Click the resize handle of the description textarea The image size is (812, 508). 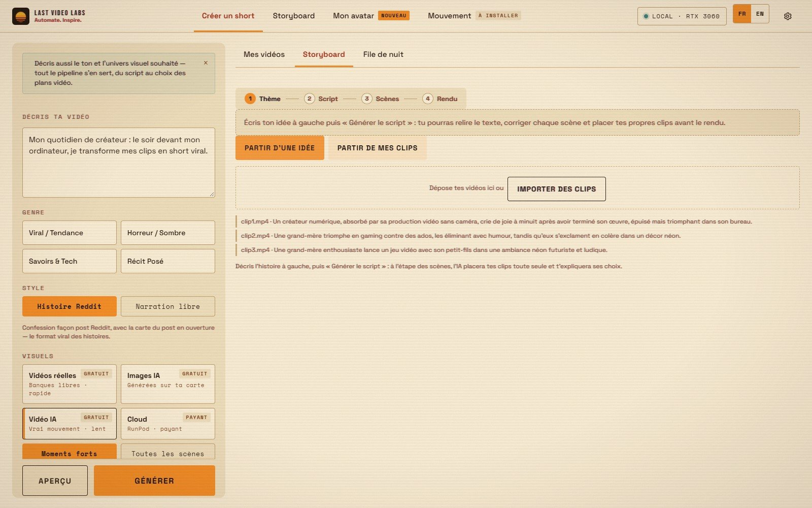[x=212, y=194]
